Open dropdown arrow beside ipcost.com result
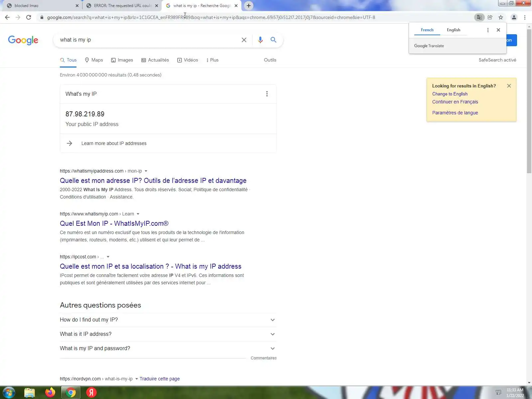This screenshot has height=399, width=532. (108, 257)
